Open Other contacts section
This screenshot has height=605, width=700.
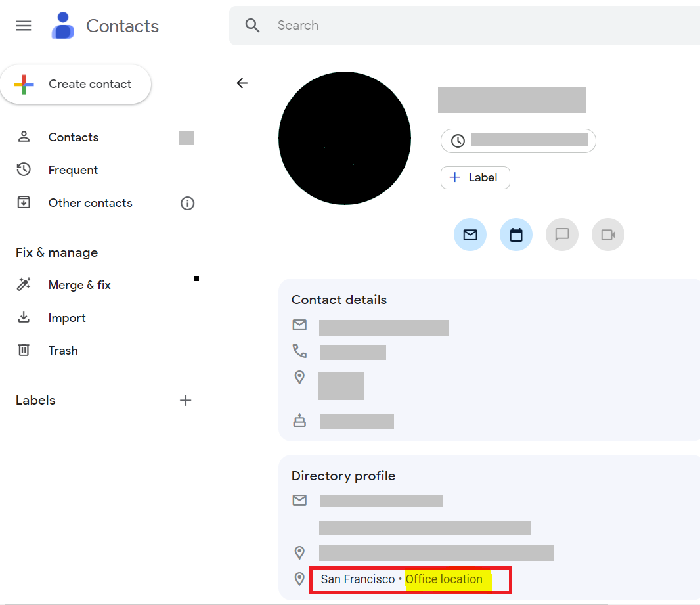(x=90, y=203)
